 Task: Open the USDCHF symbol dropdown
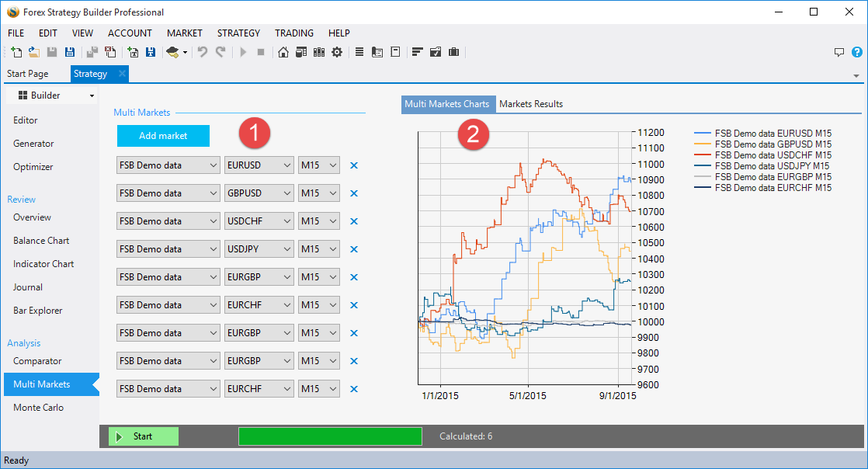[259, 221]
